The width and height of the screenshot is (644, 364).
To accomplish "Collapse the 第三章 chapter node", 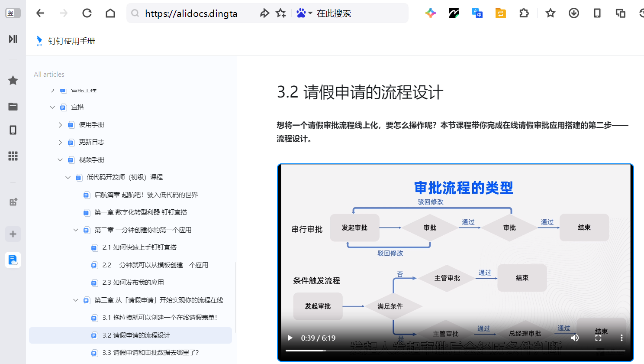I will coord(76,300).
